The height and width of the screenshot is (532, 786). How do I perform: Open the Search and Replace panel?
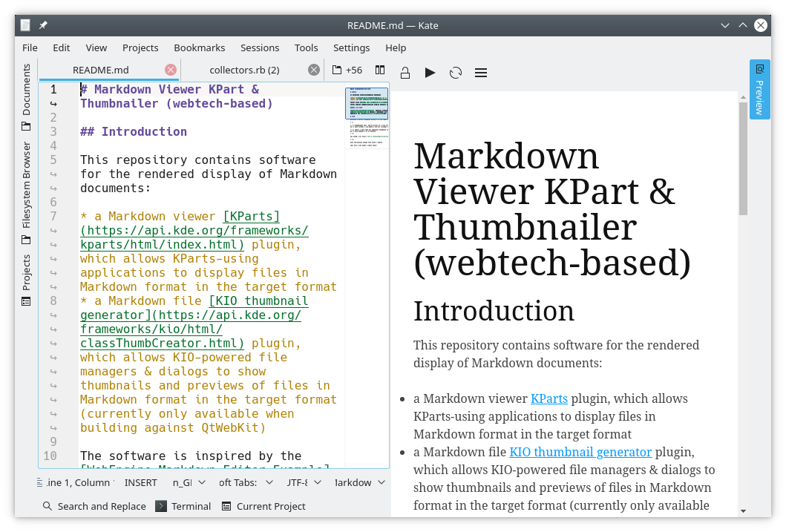(94, 506)
